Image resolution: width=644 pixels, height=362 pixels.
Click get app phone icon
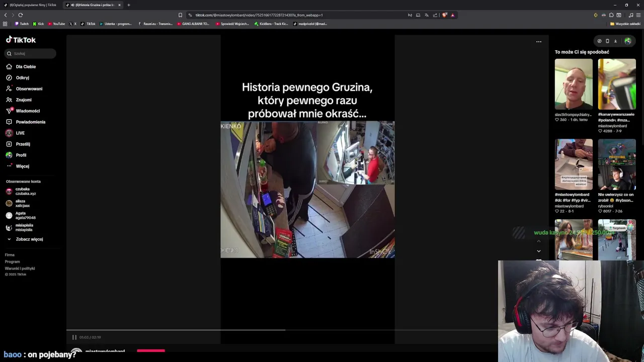click(607, 41)
